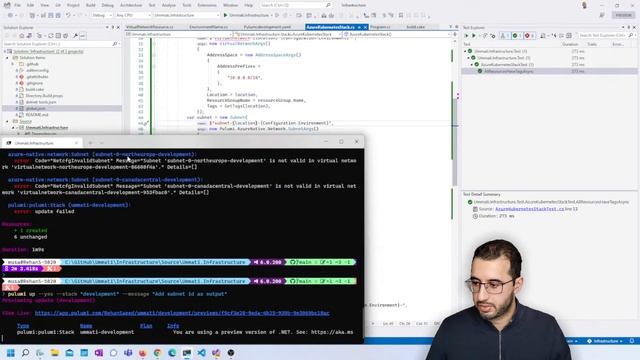Switch to VirtualNetworkResource.cs tab

pyautogui.click(x=150, y=27)
